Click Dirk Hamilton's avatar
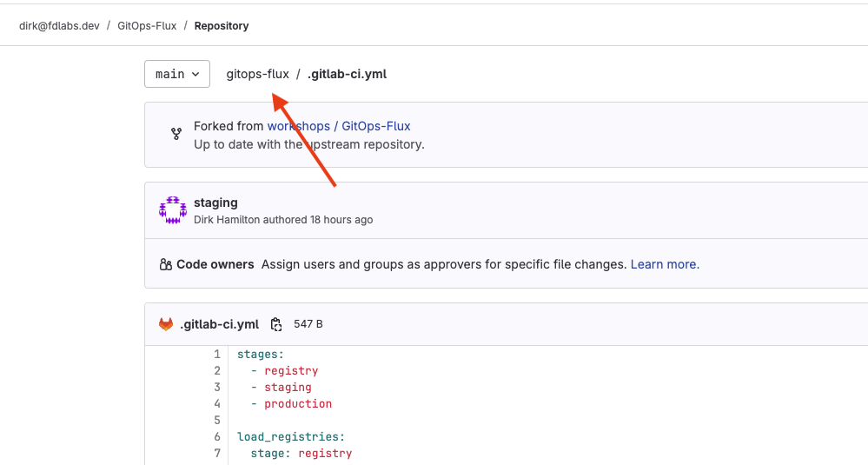868x465 pixels. pos(173,210)
